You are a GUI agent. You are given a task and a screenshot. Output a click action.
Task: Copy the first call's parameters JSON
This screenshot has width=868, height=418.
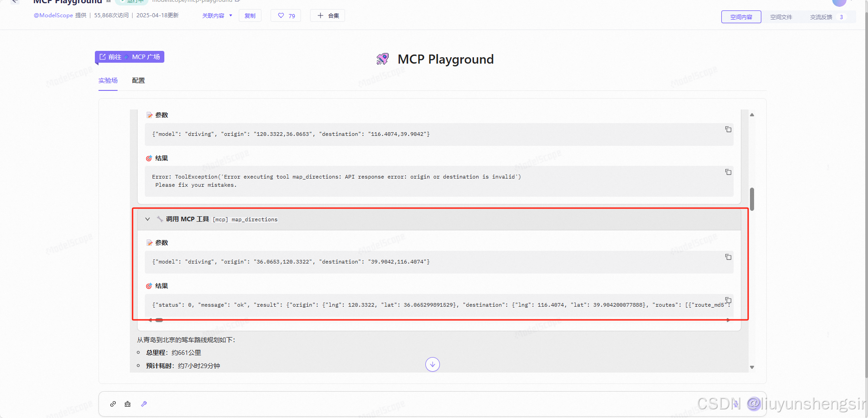coord(728,129)
